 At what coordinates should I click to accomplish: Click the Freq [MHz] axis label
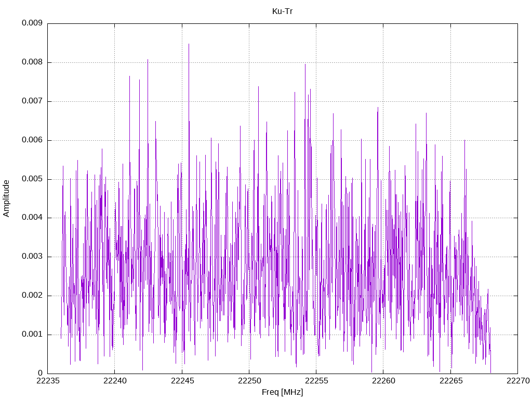pos(282,392)
